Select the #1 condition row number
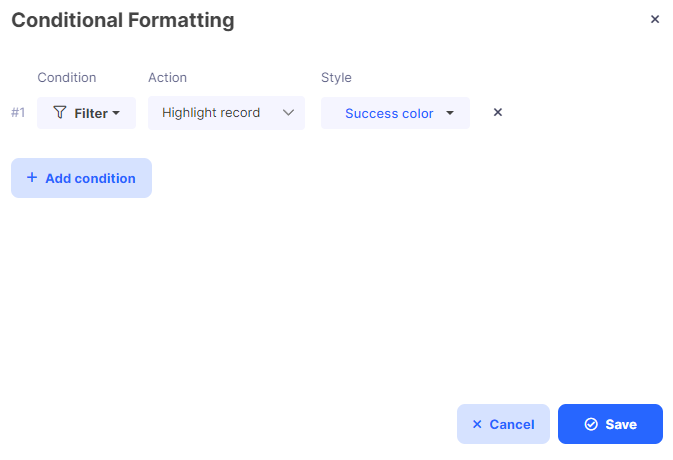Screen dimensions: 673x460 pos(18,113)
